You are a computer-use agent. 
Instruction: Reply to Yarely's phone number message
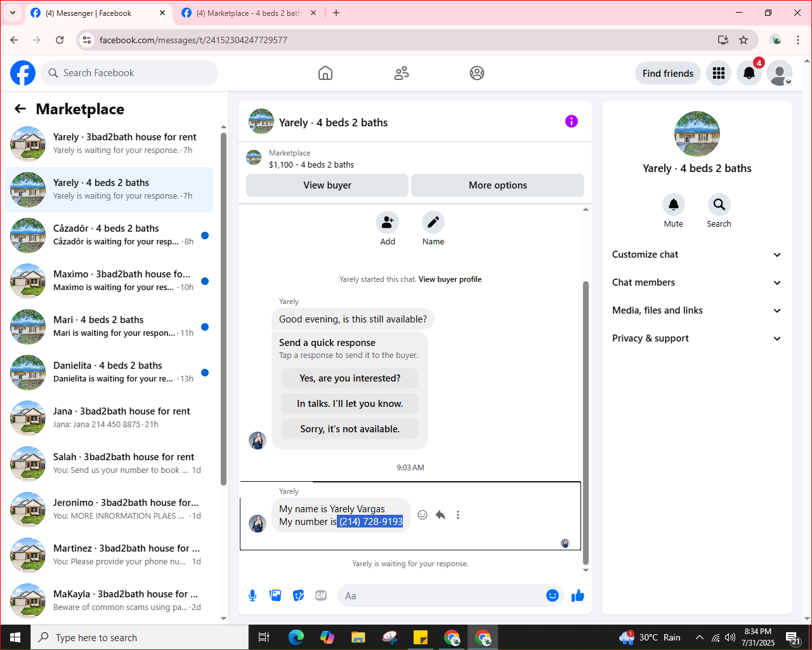coord(440,515)
